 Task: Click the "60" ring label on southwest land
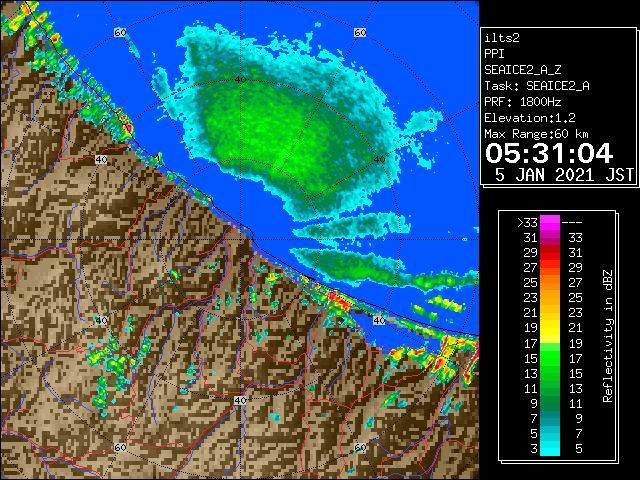(x=120, y=448)
